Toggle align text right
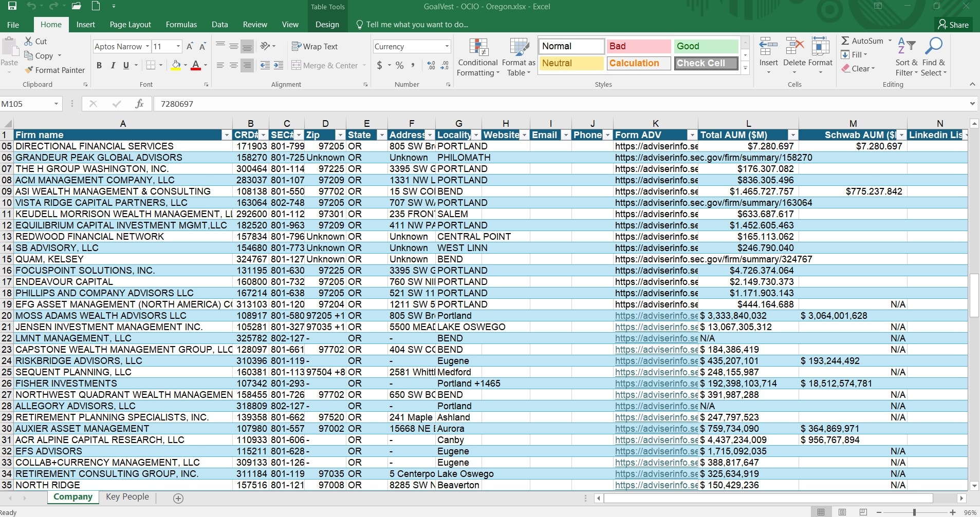The height and width of the screenshot is (517, 980). coord(247,65)
